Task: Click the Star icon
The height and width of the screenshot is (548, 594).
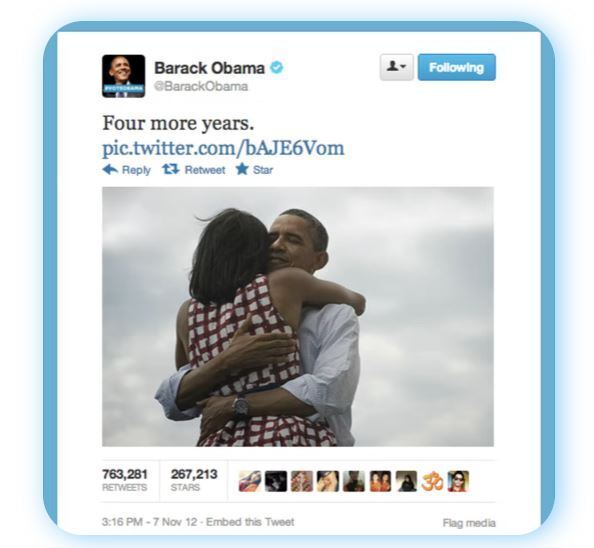Action: (242, 169)
